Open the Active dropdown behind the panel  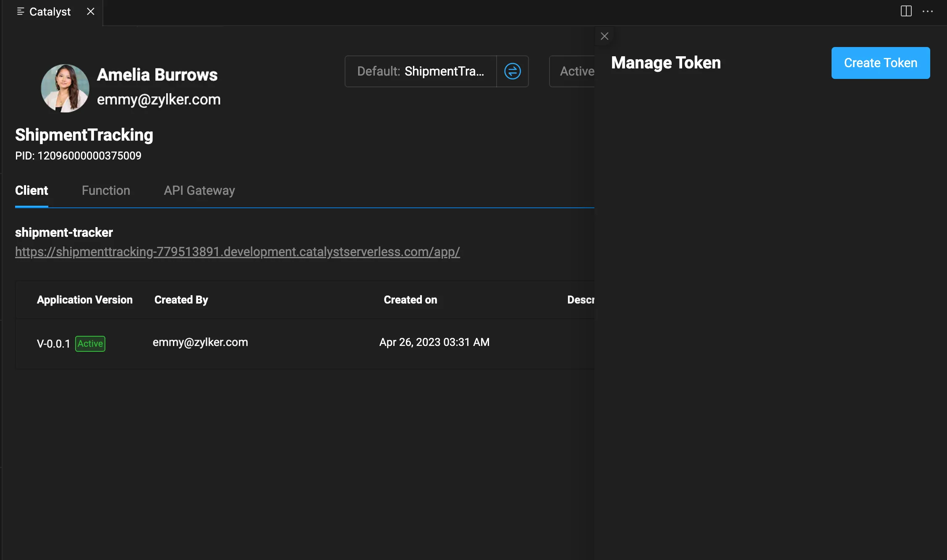click(572, 71)
